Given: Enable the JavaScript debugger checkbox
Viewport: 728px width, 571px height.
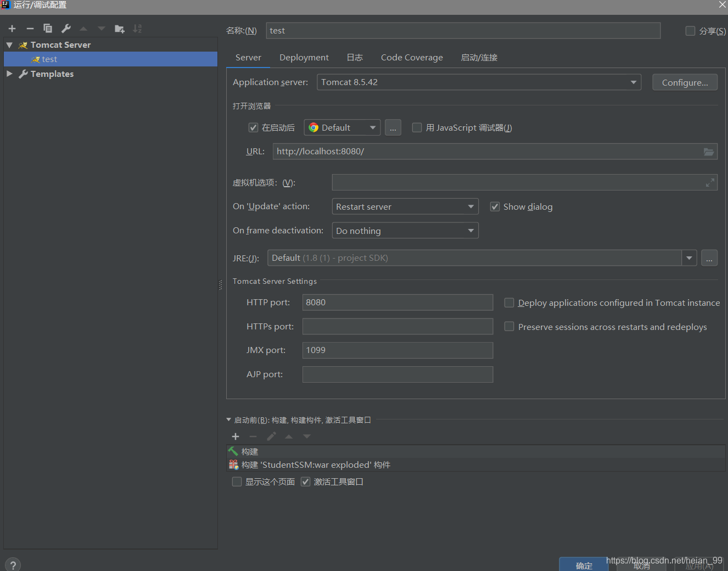Looking at the screenshot, I should point(417,127).
